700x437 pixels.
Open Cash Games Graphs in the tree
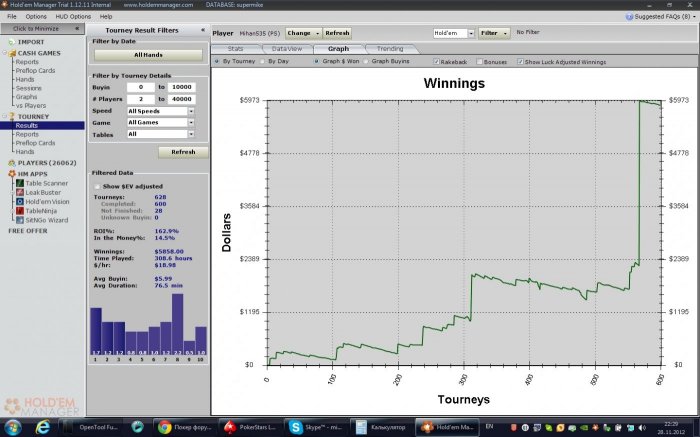26,97
